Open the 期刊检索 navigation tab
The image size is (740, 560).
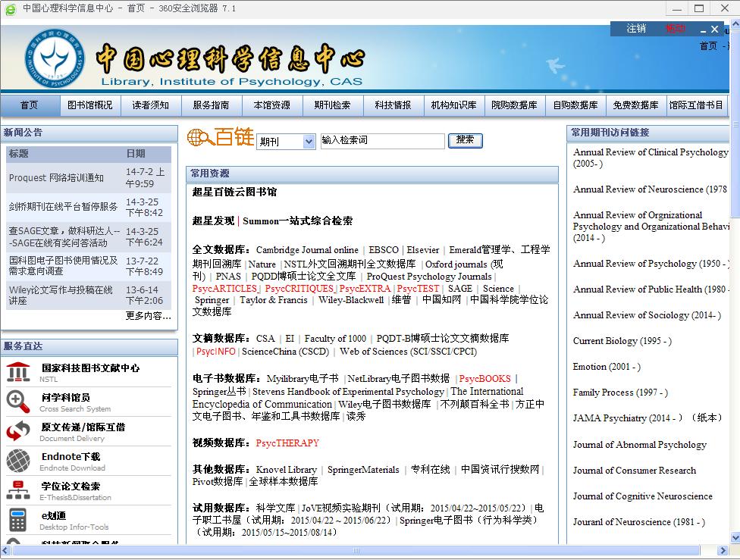click(x=333, y=105)
